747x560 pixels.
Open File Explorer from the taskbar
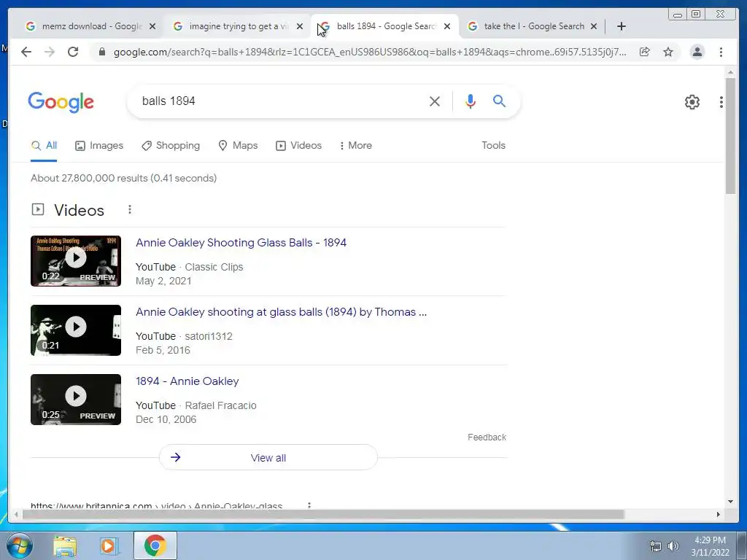click(65, 546)
